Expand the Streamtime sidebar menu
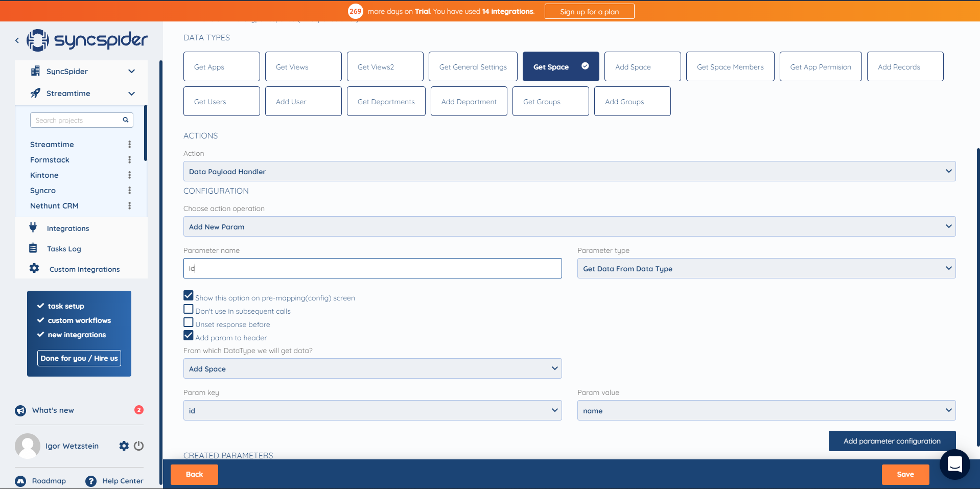The height and width of the screenshot is (489, 980). click(131, 94)
